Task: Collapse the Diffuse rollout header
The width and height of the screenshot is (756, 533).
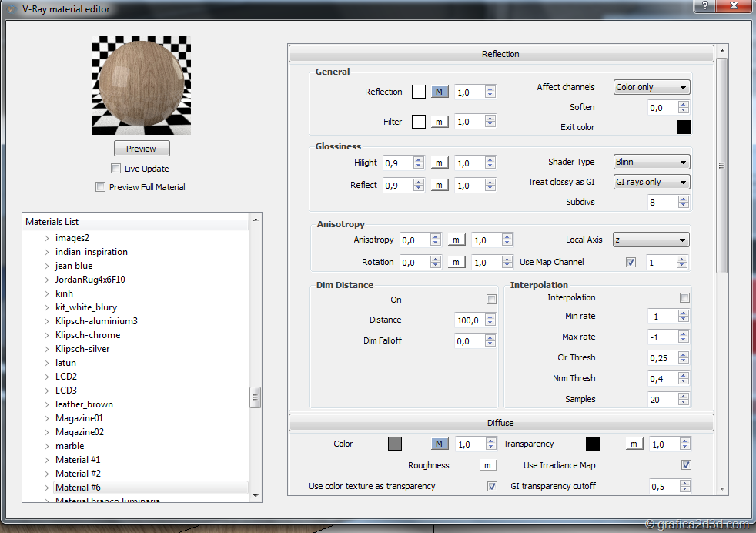Action: coord(500,423)
